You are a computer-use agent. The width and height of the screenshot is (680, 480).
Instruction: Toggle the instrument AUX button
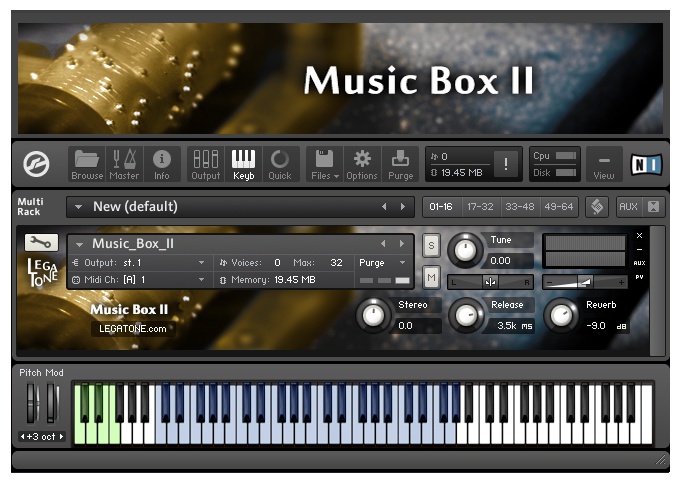point(639,263)
